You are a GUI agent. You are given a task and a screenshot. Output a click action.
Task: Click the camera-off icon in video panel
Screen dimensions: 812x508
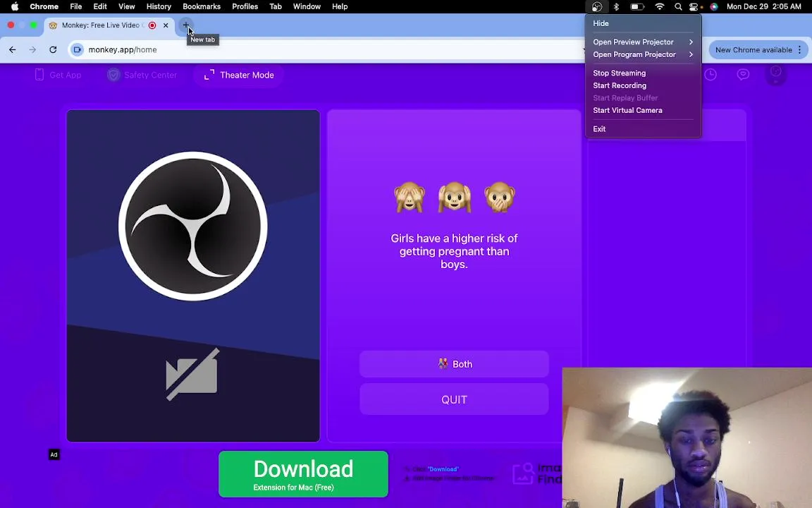(192, 374)
